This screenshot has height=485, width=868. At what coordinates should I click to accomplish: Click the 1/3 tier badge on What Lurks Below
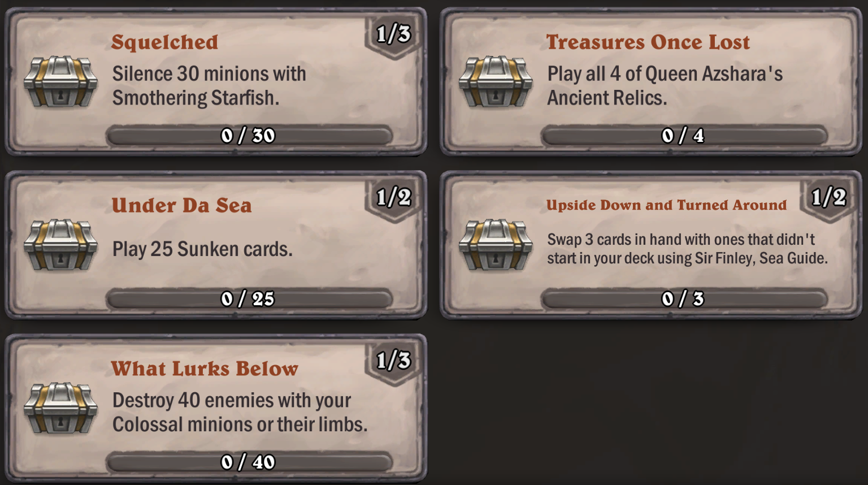tap(393, 361)
